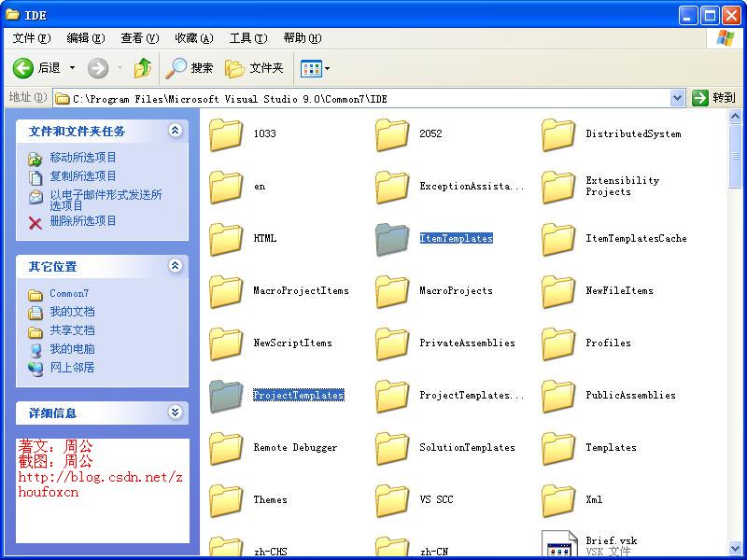Image resolution: width=747 pixels, height=560 pixels.
Task: Click the ItemTemplates folder name label
Action: [x=456, y=239]
